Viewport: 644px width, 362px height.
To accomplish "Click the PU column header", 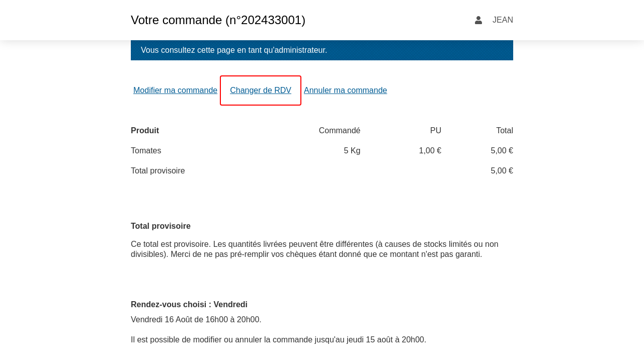I will point(435,131).
